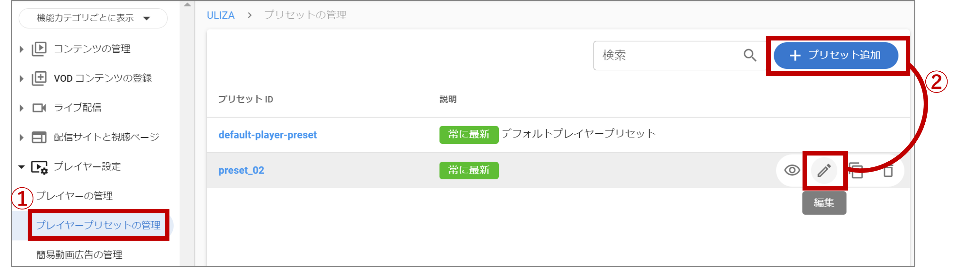Click the duplicate icon for preset_02

(856, 170)
